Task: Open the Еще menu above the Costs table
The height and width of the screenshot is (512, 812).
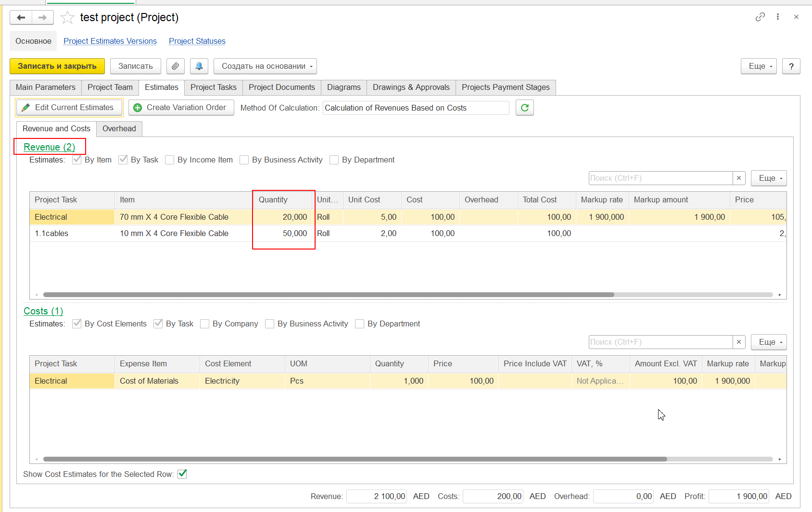Action: coord(769,342)
